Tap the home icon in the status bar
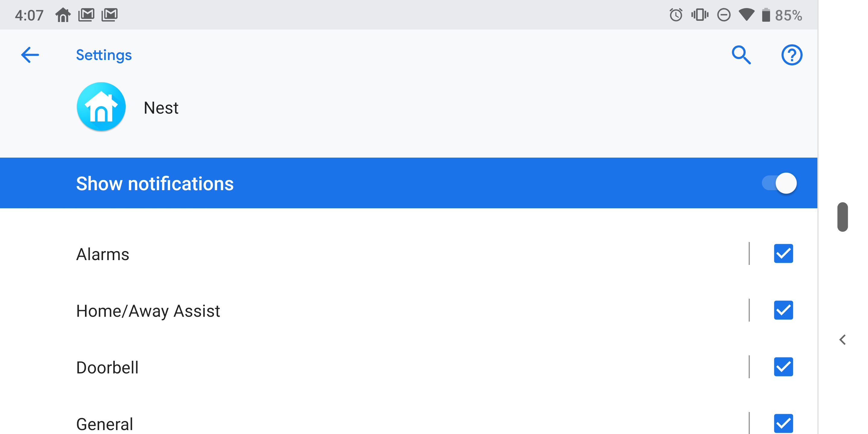The width and height of the screenshot is (868, 434). tap(63, 15)
